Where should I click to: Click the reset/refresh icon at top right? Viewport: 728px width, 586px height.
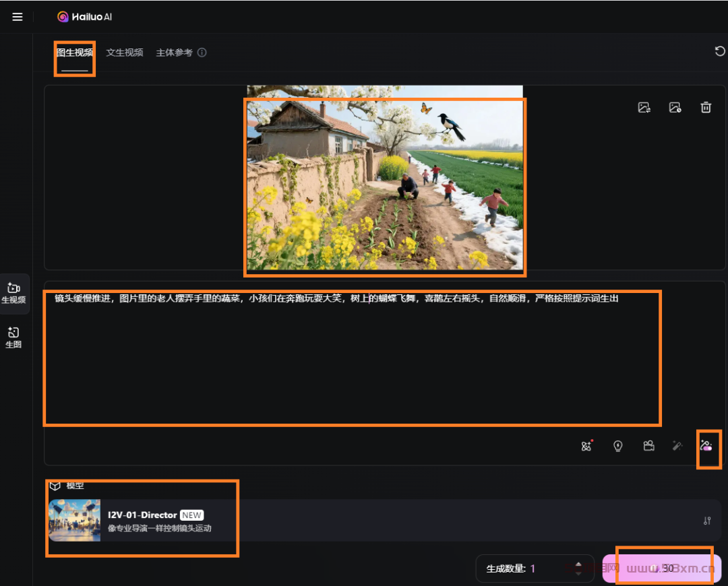(x=720, y=51)
